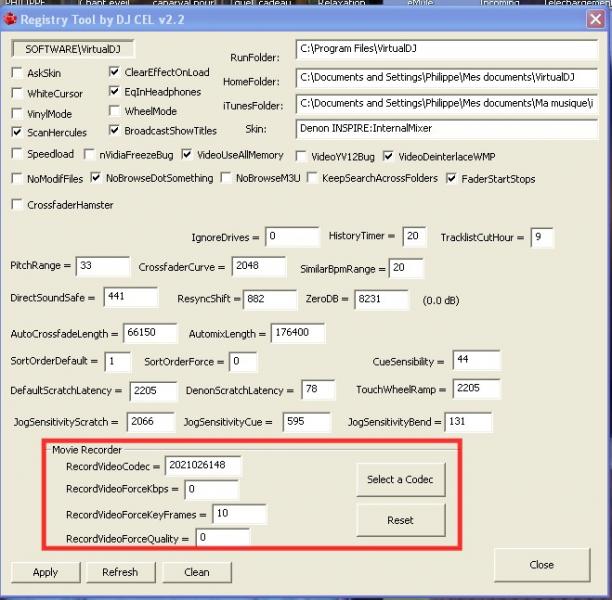Screen dimensions: 612x600
Task: Click the ladybug icon in title bar
Action: tap(11, 17)
